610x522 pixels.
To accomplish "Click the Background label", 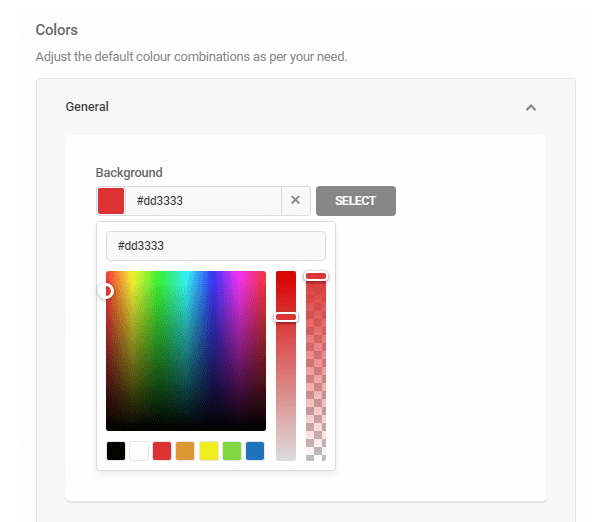I will pyautogui.click(x=129, y=172).
